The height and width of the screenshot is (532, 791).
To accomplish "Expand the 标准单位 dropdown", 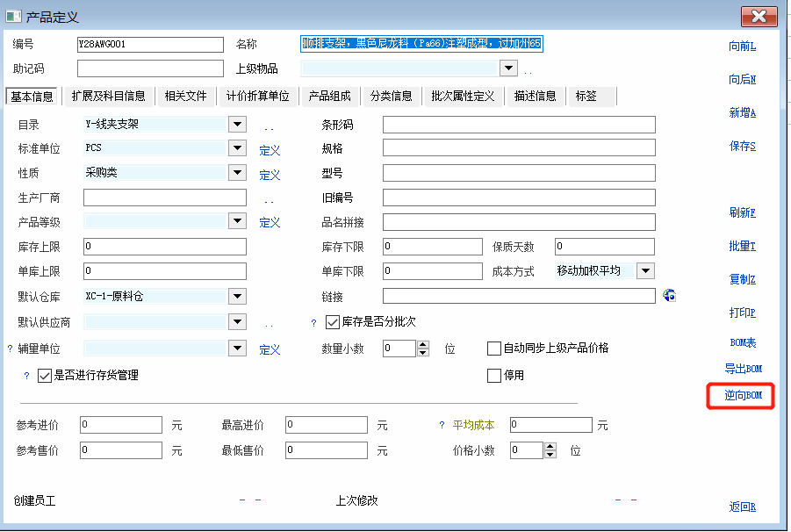I will pyautogui.click(x=237, y=149).
